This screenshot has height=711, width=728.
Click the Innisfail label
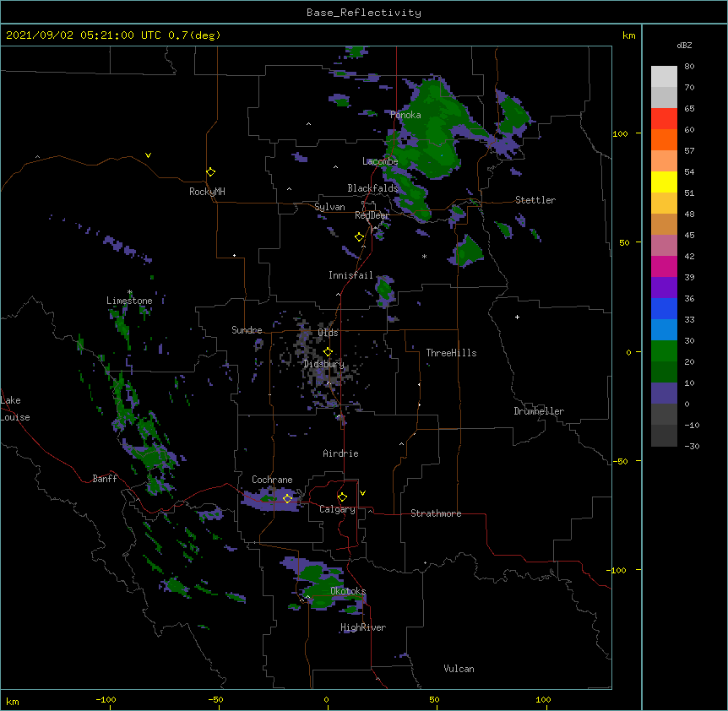pyautogui.click(x=350, y=275)
